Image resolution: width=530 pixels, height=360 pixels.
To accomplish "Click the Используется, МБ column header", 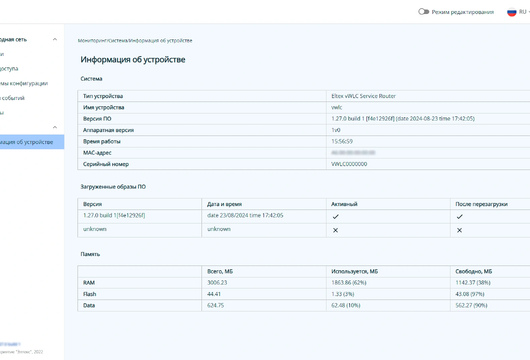I will [x=355, y=271].
